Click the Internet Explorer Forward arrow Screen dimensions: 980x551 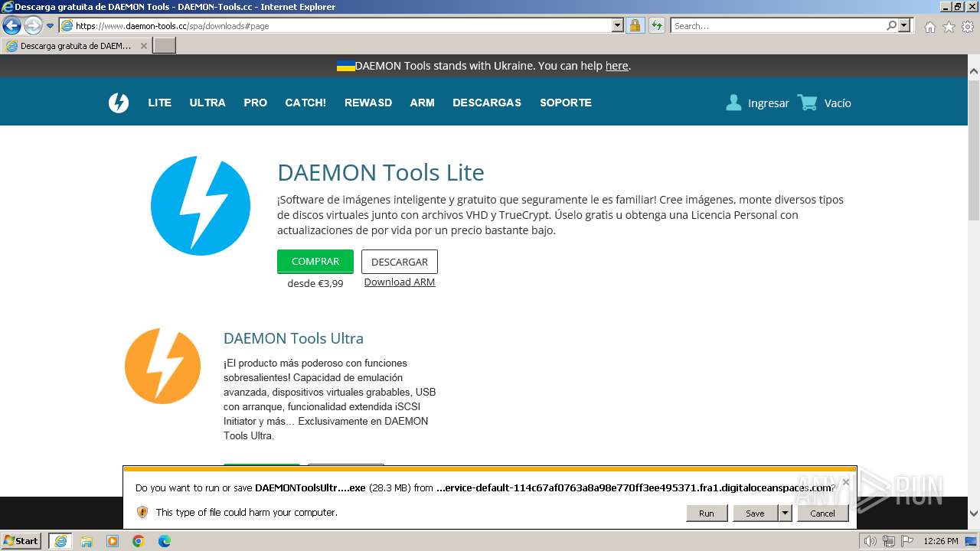point(33,25)
